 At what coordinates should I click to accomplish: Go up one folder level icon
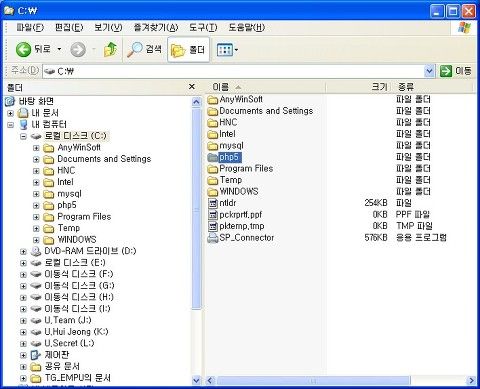110,50
